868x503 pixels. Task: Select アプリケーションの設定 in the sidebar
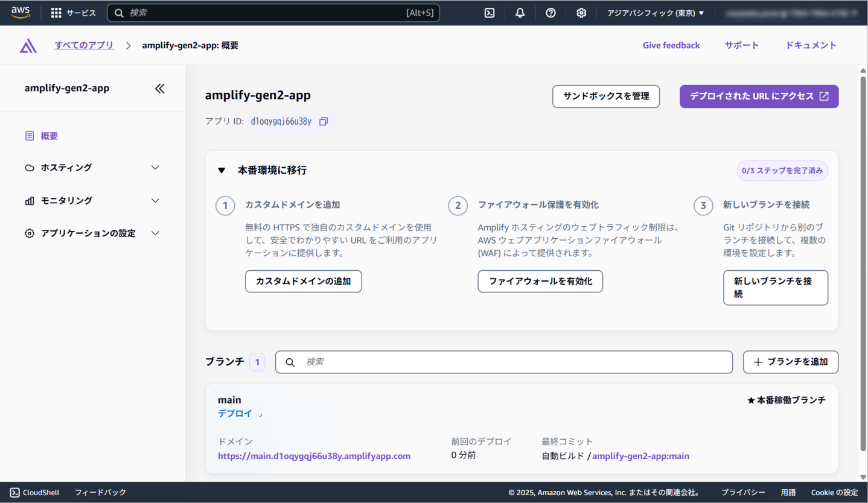pyautogui.click(x=88, y=233)
